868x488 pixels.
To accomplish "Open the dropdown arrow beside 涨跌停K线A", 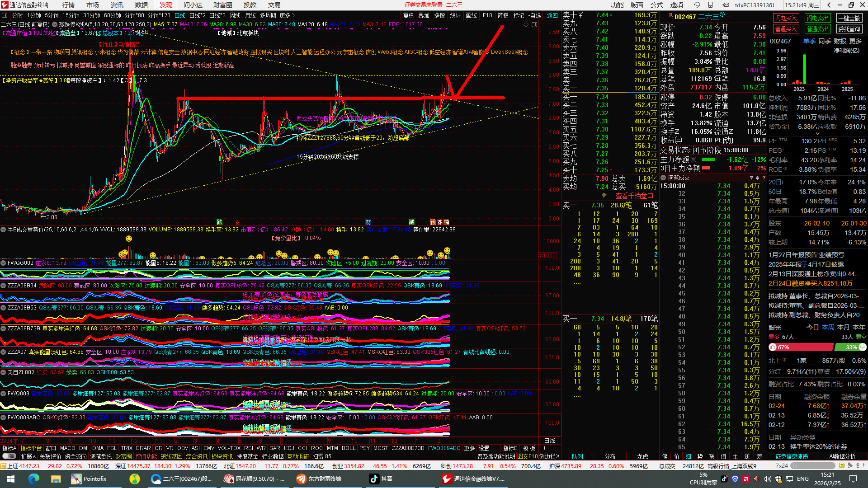I will tap(55, 24).
